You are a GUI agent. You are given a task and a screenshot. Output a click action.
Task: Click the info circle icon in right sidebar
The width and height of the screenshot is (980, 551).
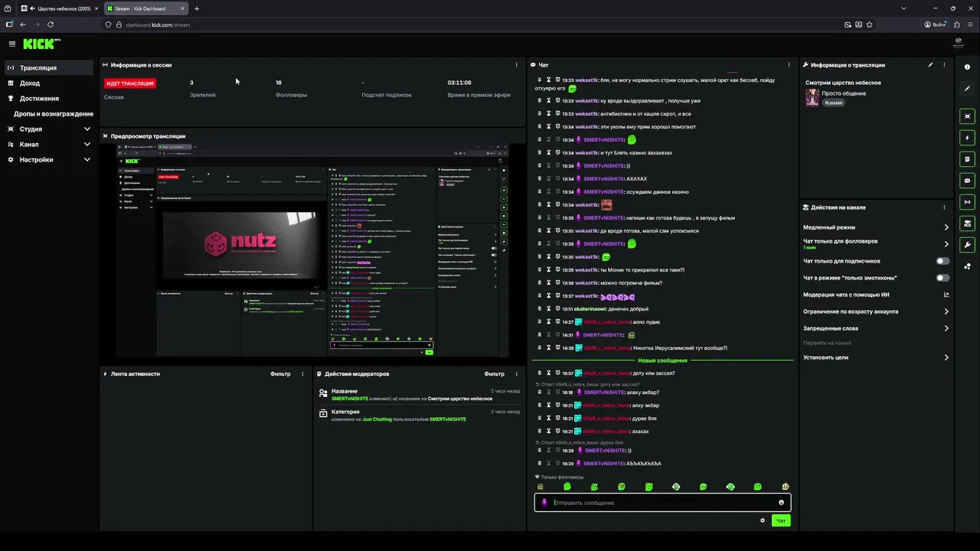pos(967,67)
